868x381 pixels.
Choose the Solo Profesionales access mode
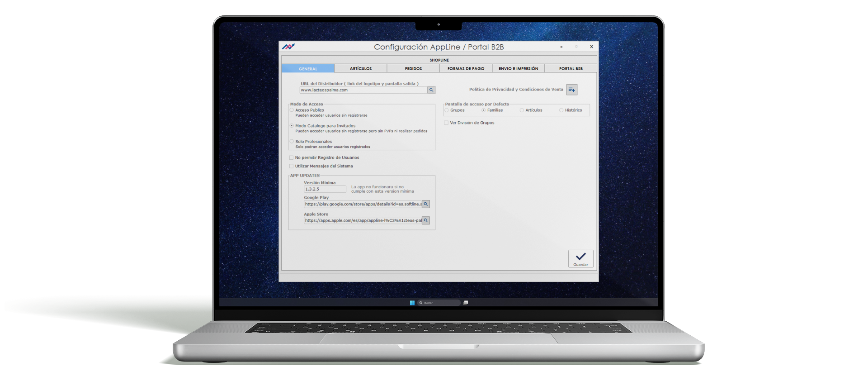[292, 142]
